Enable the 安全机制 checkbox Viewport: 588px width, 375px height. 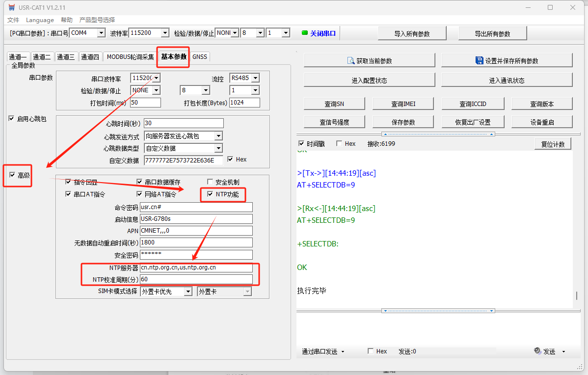pos(210,182)
